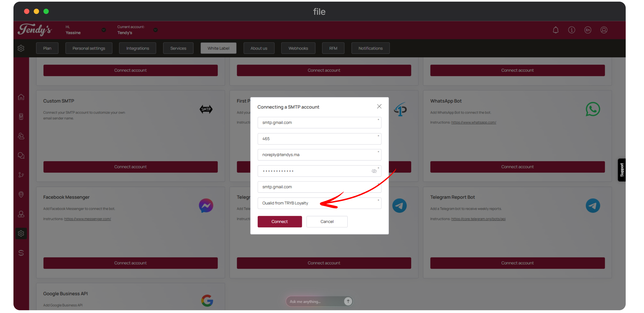
Task: Toggle password visibility eye icon
Action: [x=374, y=171]
